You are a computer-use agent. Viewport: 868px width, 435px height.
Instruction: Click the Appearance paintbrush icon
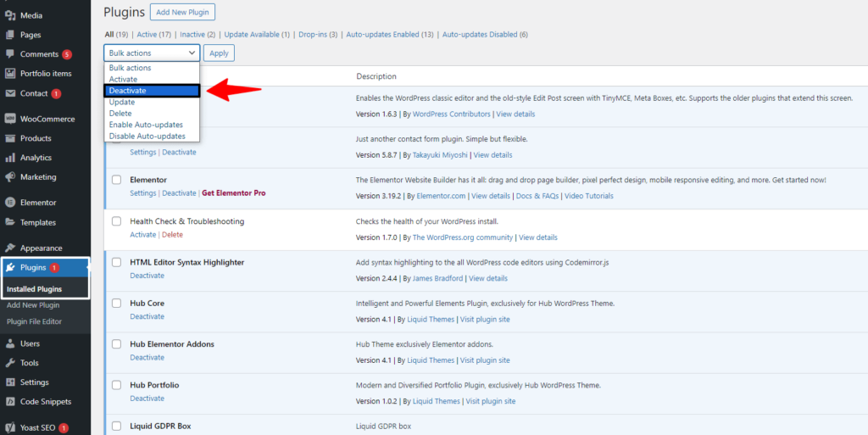pyautogui.click(x=10, y=248)
